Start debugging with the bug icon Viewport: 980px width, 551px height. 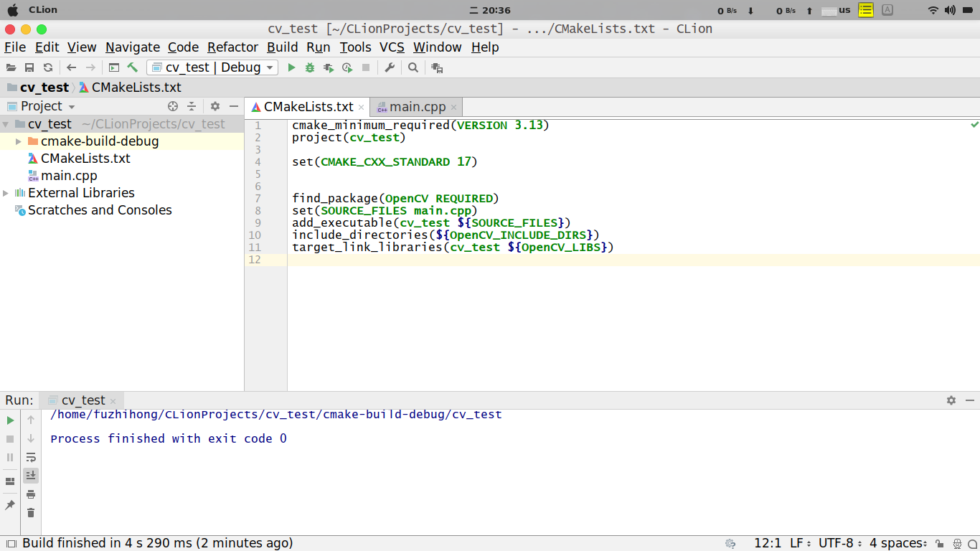click(x=310, y=67)
